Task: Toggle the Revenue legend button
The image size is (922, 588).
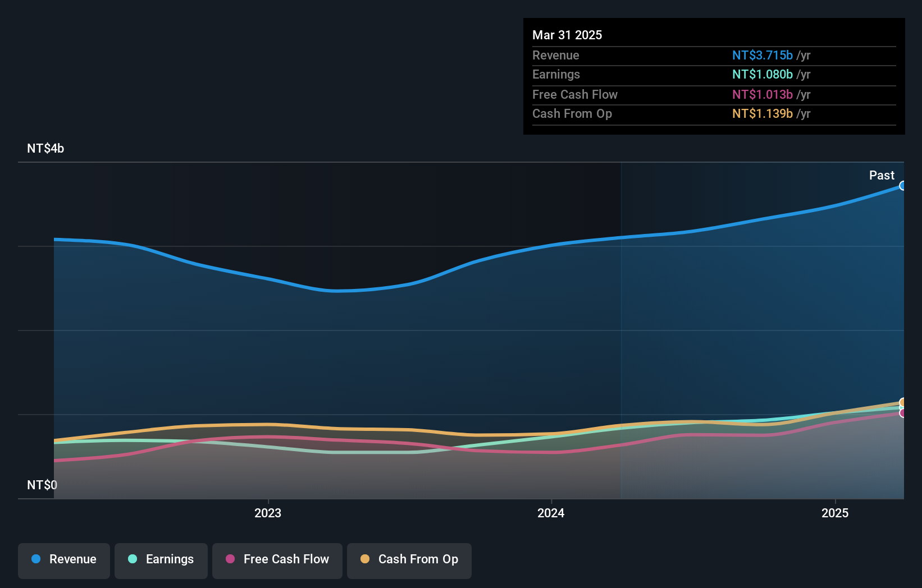Action: coord(64,561)
